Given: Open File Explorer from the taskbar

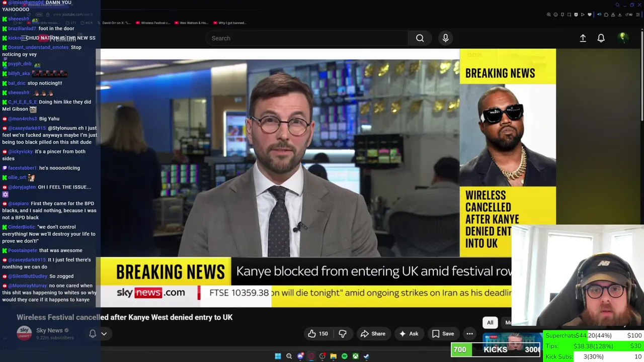Looking at the screenshot, I should pyautogui.click(x=333, y=356).
